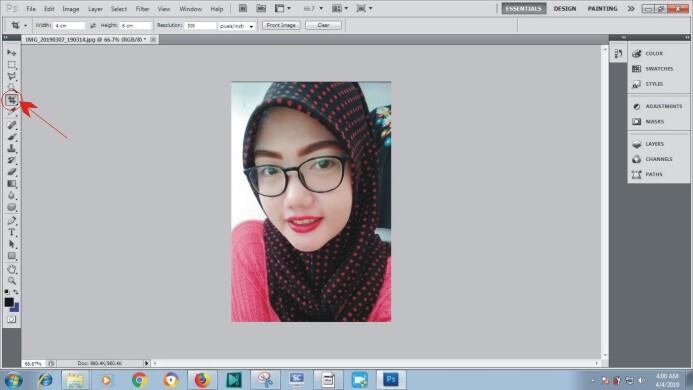Select the Horizontal Type tool

click(x=11, y=232)
